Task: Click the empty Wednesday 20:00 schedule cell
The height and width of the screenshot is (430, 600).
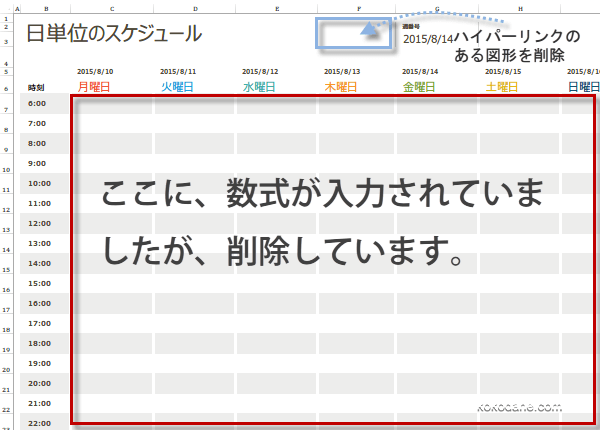Action: point(276,383)
